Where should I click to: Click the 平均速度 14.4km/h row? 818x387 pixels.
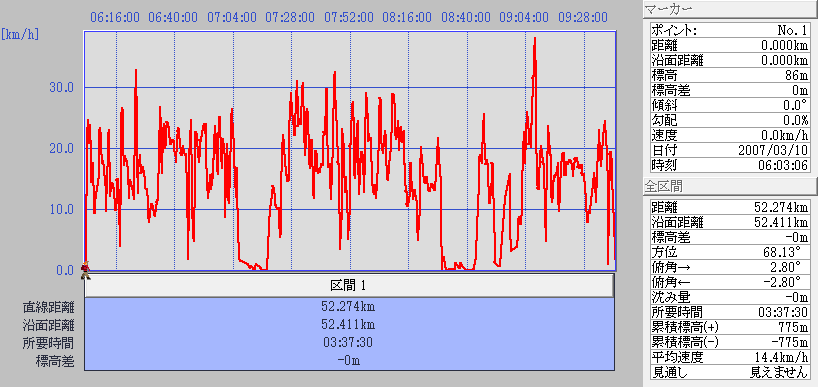click(x=730, y=358)
